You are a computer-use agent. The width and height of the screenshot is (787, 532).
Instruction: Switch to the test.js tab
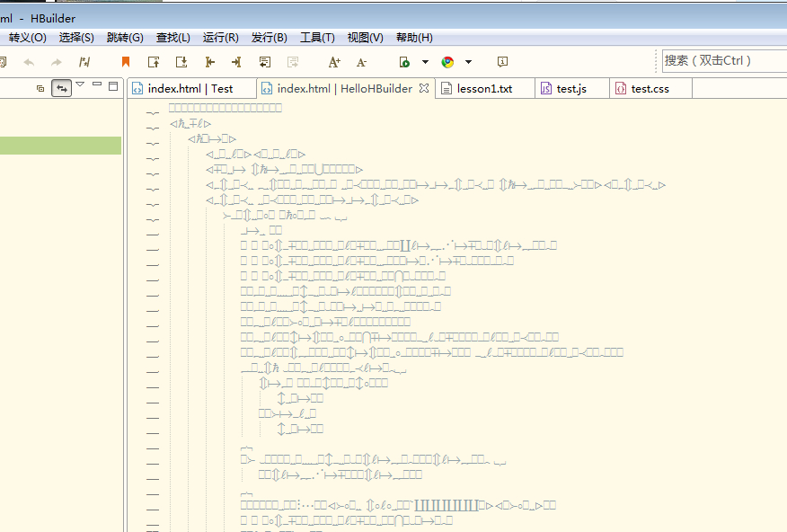coord(571,89)
